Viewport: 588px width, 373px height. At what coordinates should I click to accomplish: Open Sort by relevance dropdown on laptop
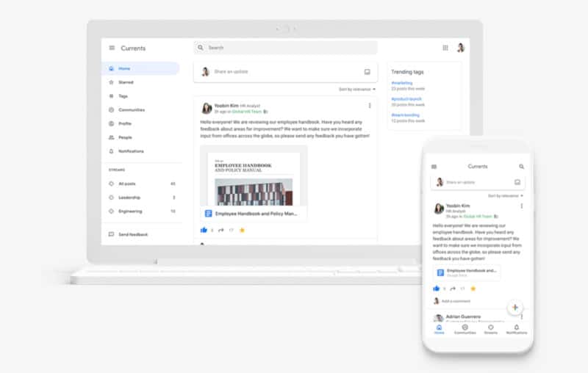(x=356, y=89)
